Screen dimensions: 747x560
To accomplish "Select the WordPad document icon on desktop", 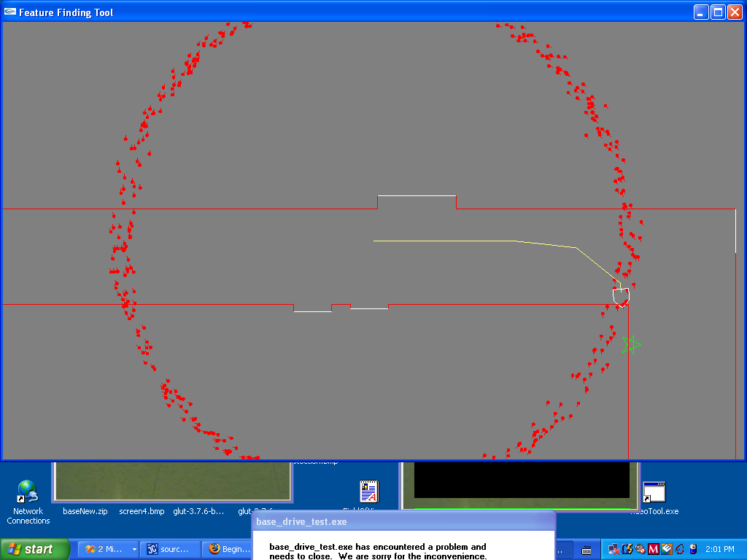I will point(369,491).
